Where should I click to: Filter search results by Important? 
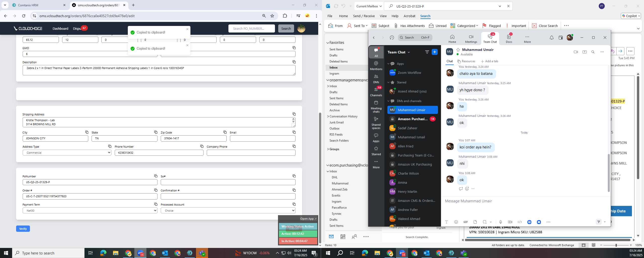pyautogui.click(x=515, y=26)
